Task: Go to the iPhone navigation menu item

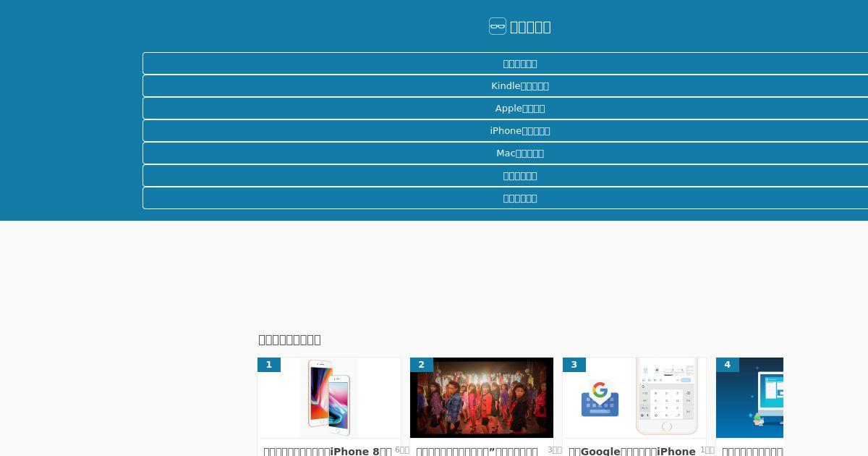Action: [520, 131]
